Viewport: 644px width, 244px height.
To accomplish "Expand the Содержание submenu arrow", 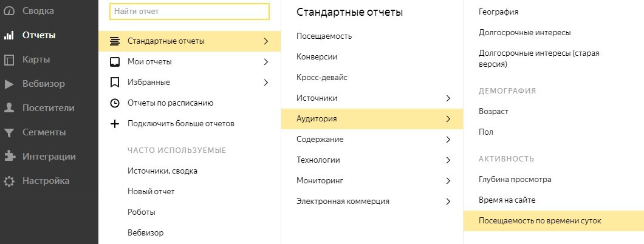I will click(448, 140).
